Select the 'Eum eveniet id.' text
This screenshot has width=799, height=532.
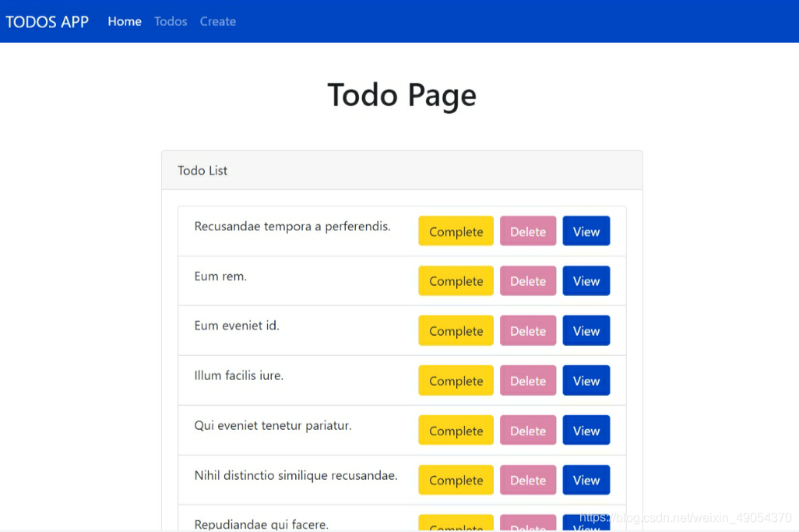coord(237,326)
